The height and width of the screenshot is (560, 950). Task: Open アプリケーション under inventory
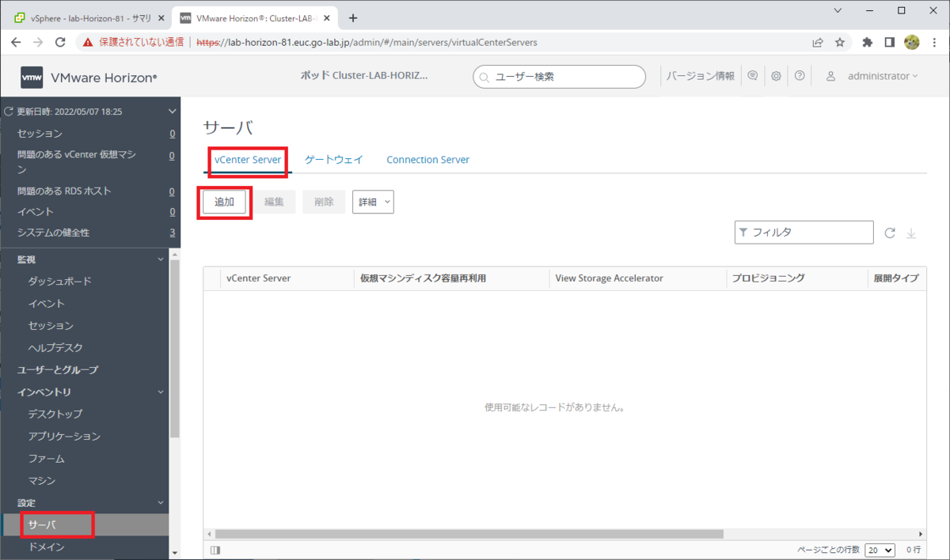(65, 436)
